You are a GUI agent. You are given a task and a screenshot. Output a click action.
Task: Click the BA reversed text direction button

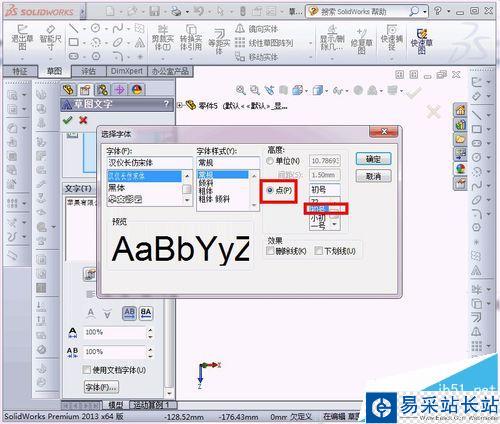(146, 313)
